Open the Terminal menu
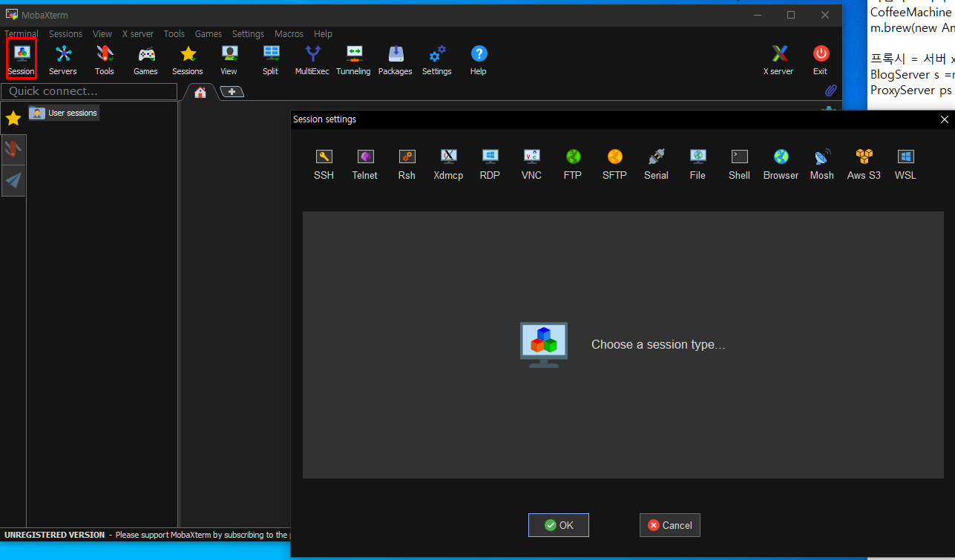Screen dimensions: 955x560 pos(22,34)
